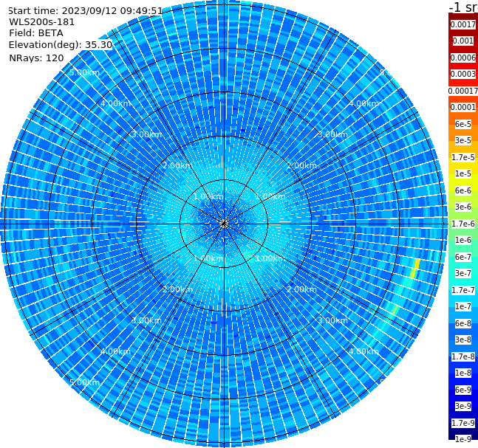Click the 6e-8 colorbar label
The height and width of the screenshot is (448, 478).
pyautogui.click(x=463, y=323)
